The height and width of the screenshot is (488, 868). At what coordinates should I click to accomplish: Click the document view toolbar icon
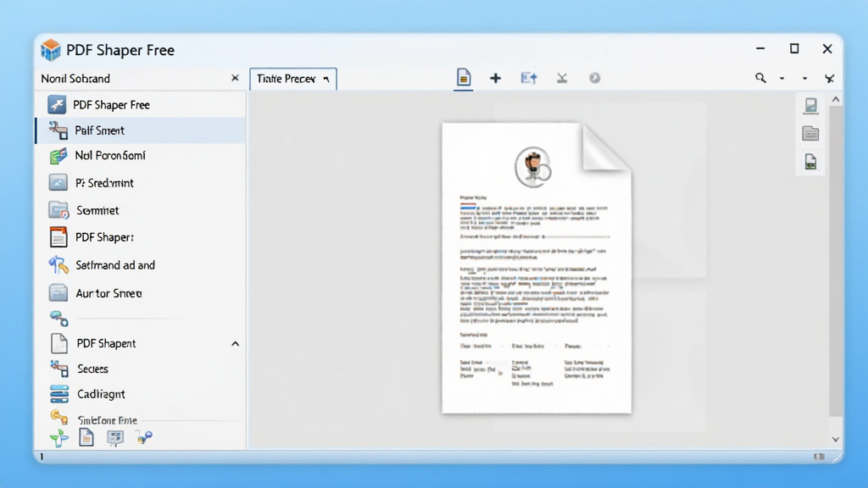point(464,78)
